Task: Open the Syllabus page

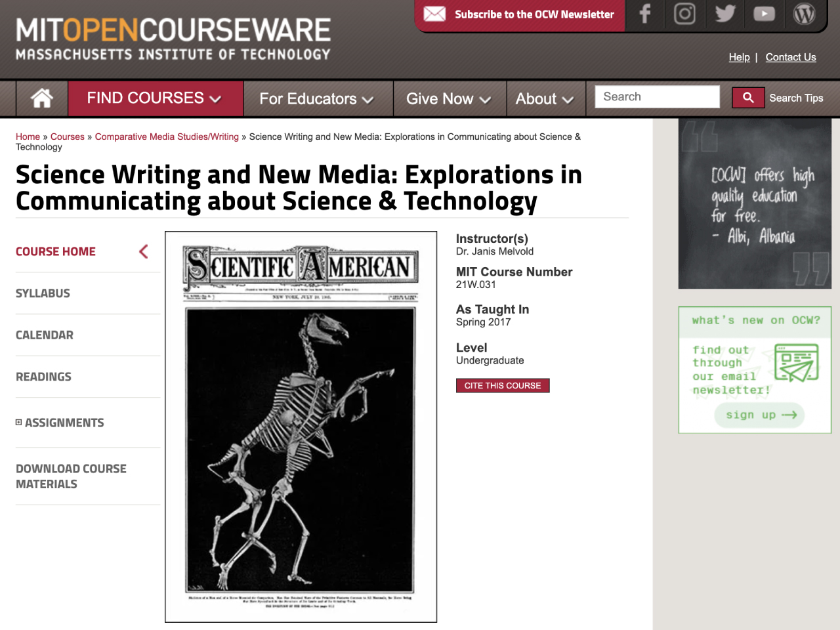Action: 43,293
